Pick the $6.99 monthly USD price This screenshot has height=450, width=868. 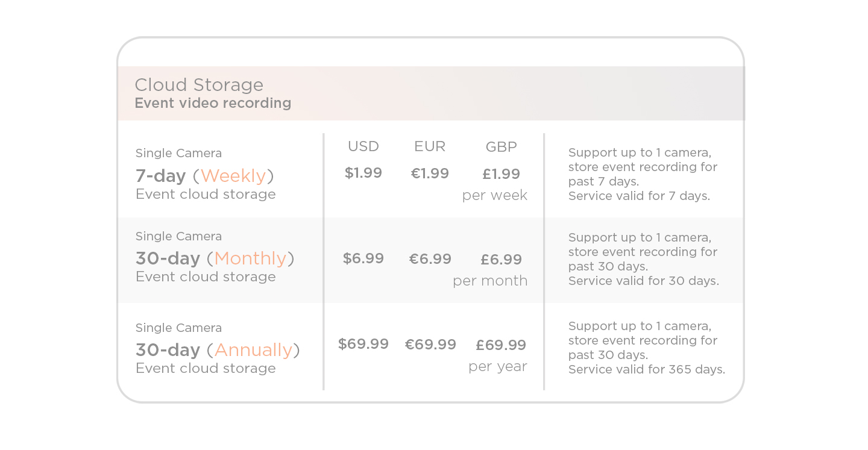(363, 258)
